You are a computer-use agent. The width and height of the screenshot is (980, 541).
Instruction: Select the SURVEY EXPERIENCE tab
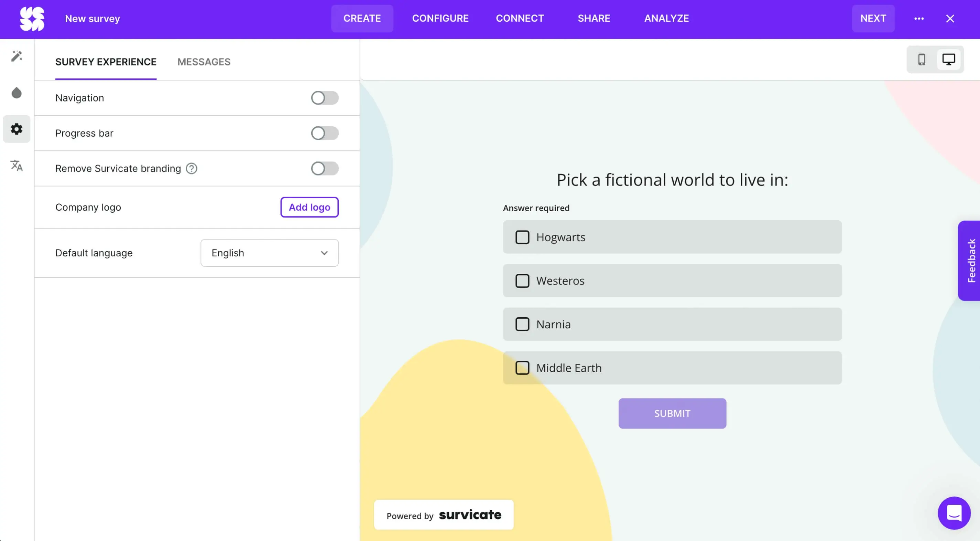(106, 62)
